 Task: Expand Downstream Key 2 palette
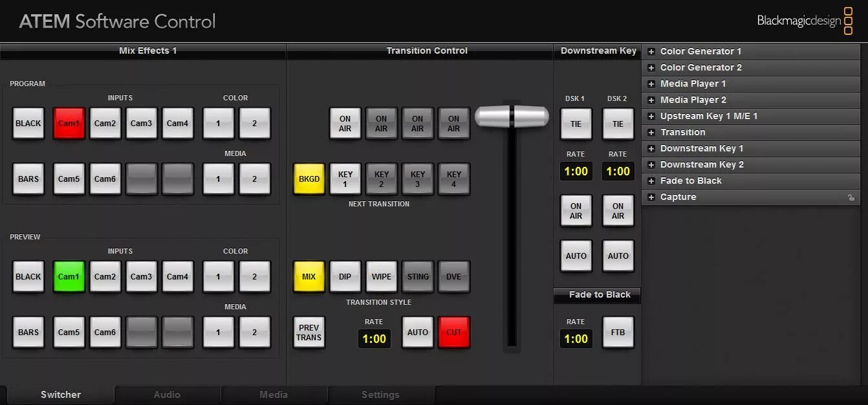point(751,164)
